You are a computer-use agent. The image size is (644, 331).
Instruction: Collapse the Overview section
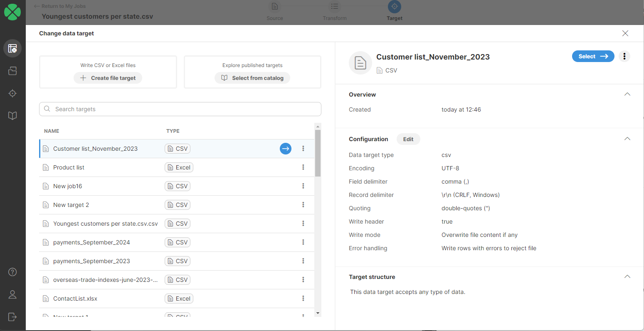click(627, 95)
